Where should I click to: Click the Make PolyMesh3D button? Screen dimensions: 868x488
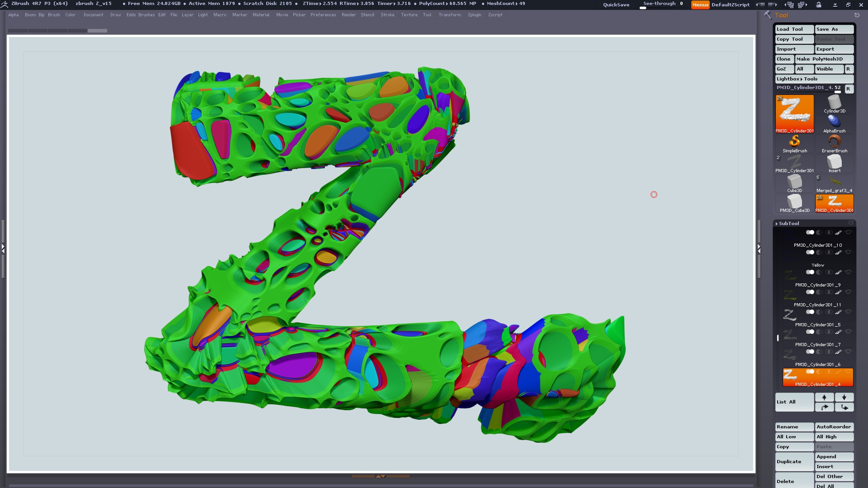pos(819,59)
